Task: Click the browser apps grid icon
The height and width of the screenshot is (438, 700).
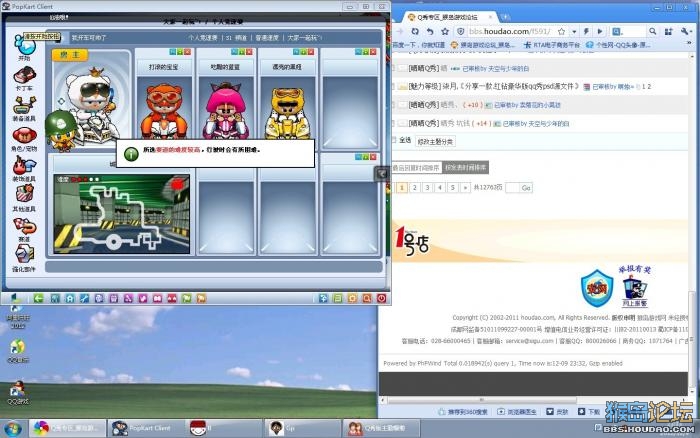Action: (669, 31)
